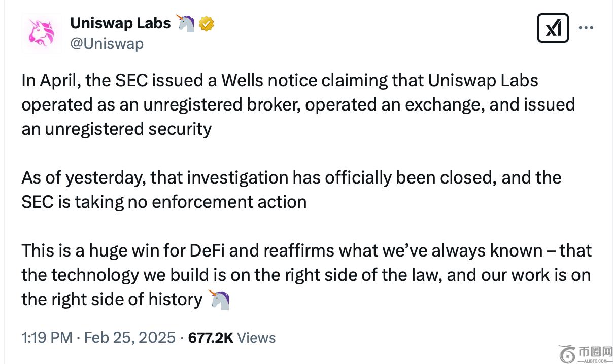Image resolution: width=613 pixels, height=364 pixels.
Task: Open the Grok explain-this-post icon
Action: (553, 28)
